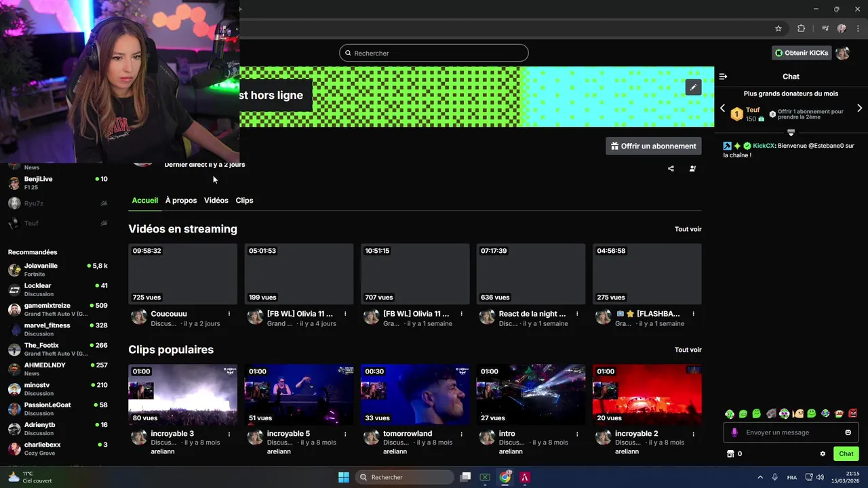This screenshot has height=488, width=868.
Task: Edit the channel banner with pencil icon
Action: [693, 87]
